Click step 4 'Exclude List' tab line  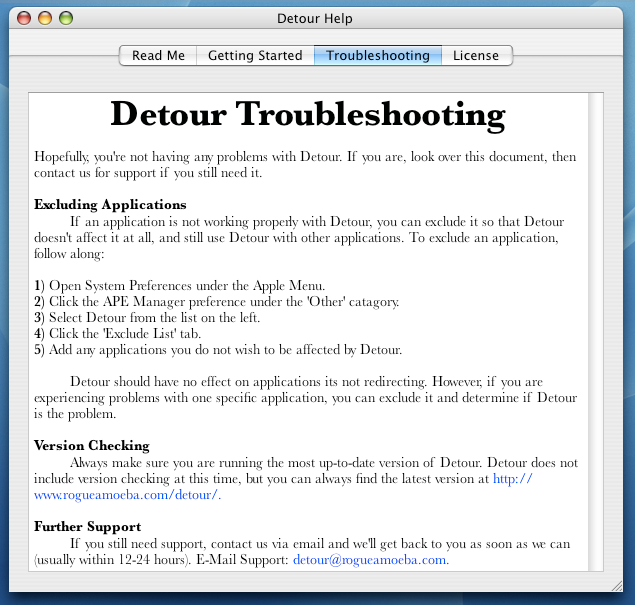(x=117, y=334)
